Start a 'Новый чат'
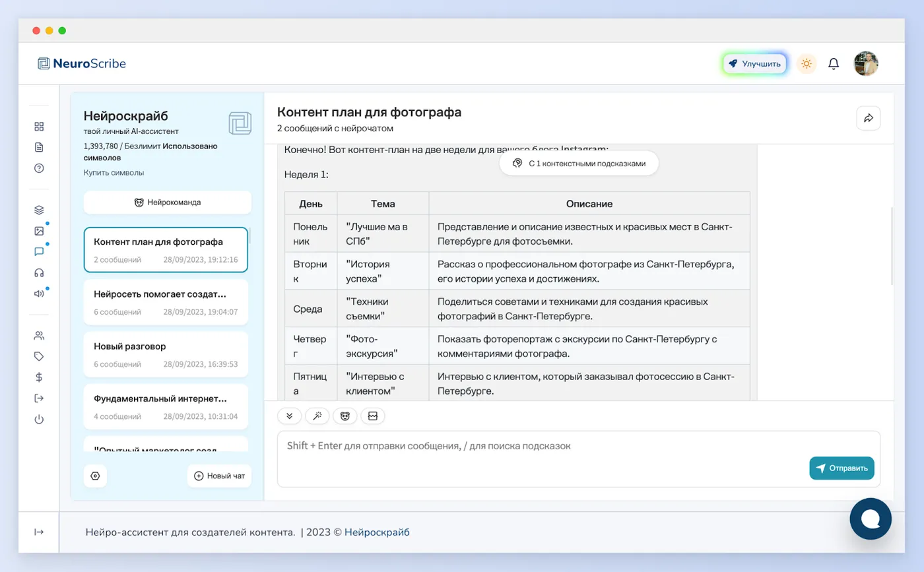This screenshot has width=924, height=572. [x=220, y=476]
